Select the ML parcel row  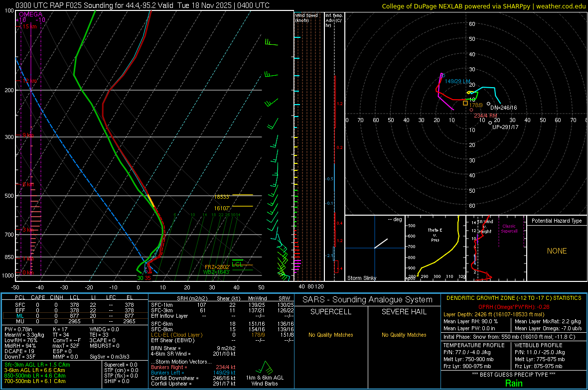(75, 316)
